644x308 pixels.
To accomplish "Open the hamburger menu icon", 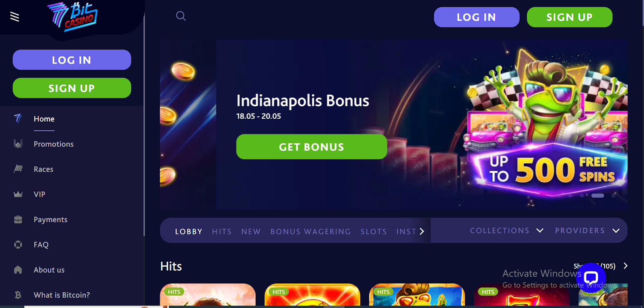I will coord(14,17).
